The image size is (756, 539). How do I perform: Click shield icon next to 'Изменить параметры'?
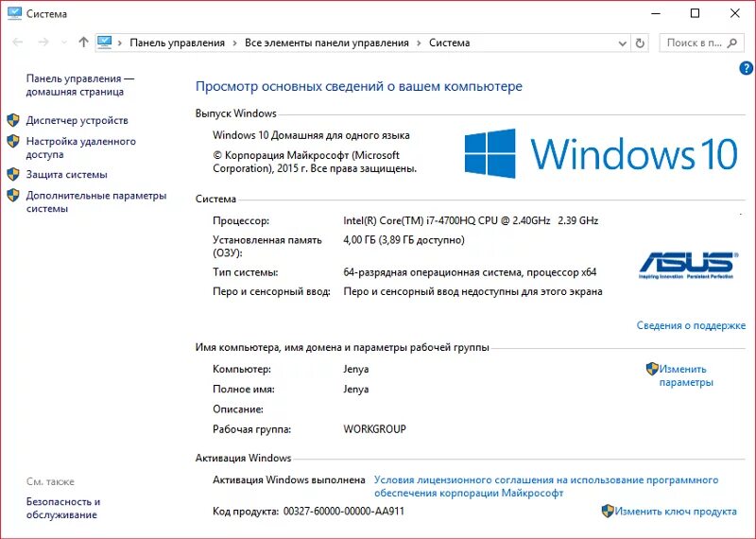click(x=652, y=369)
